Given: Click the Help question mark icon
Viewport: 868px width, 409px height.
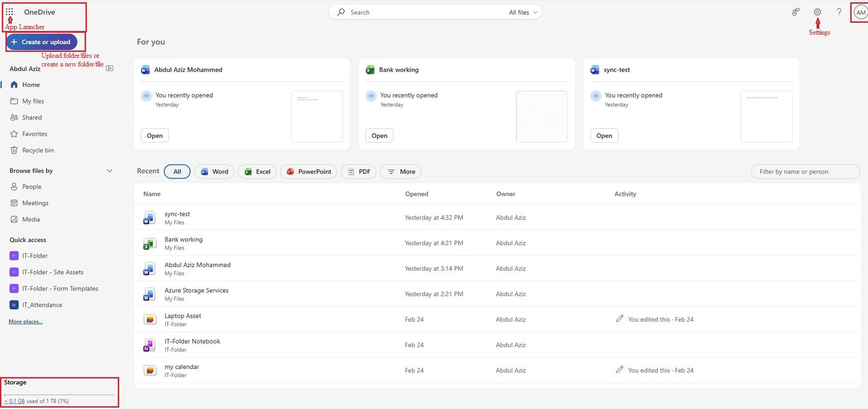Looking at the screenshot, I should click(x=839, y=12).
